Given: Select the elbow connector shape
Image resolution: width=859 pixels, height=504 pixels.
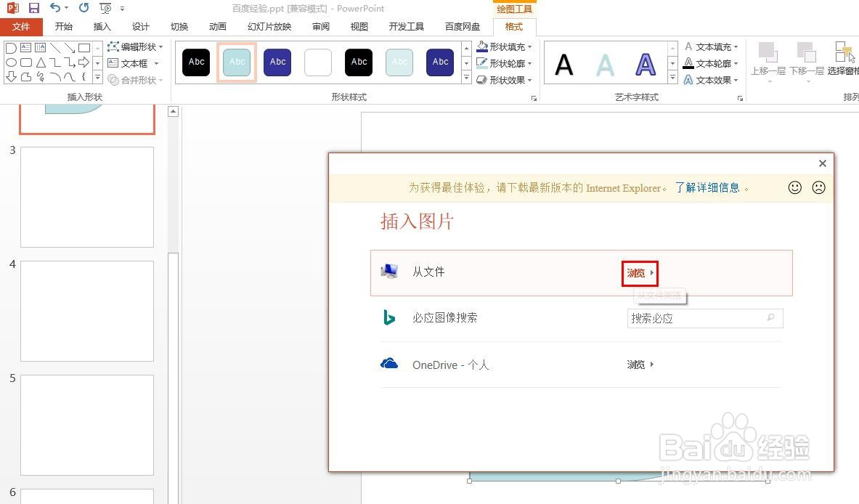Looking at the screenshot, I should [x=54, y=62].
